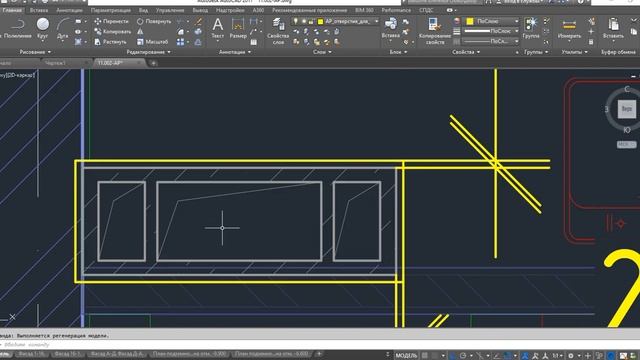Expand the Свойства panel

[466, 52]
